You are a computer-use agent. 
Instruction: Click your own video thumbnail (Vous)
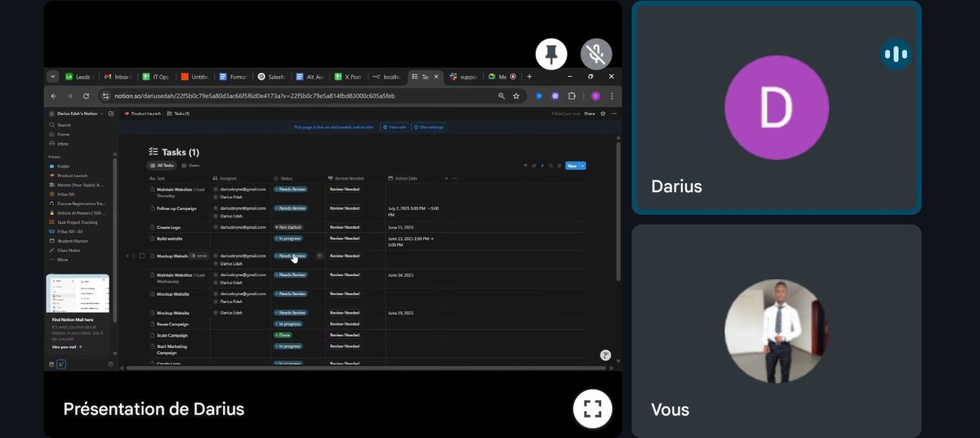pyautogui.click(x=777, y=331)
